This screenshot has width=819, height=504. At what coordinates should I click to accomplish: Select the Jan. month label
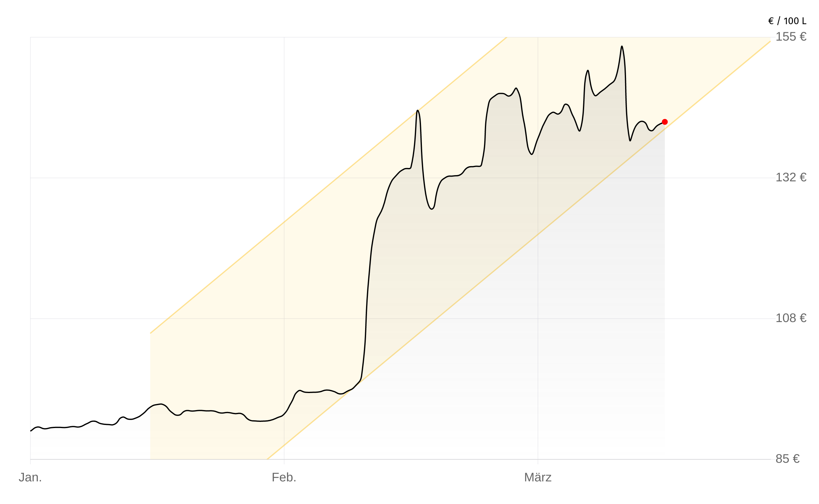tap(30, 477)
